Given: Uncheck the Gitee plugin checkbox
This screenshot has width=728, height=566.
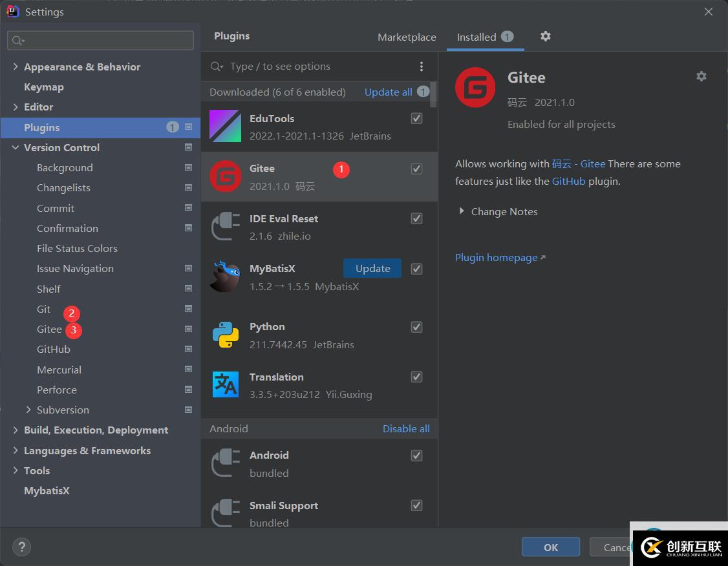Looking at the screenshot, I should tap(416, 169).
